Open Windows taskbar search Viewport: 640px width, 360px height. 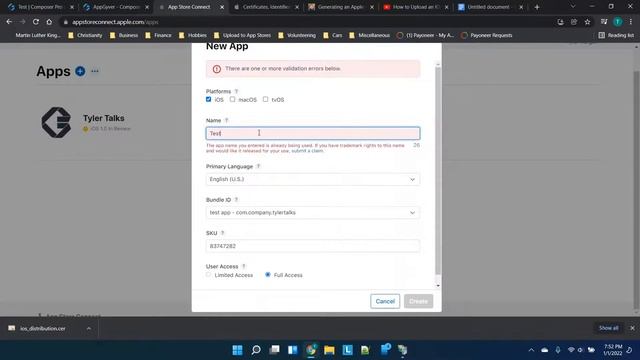256,350
